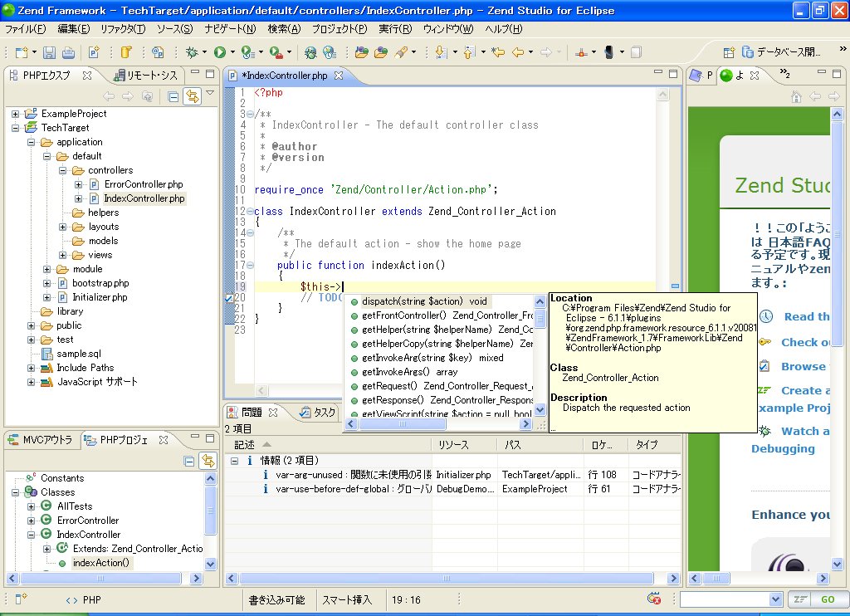Select bootstrap.php in PHP Explorer
Image resolution: width=850 pixels, height=616 pixels.
[x=100, y=283]
